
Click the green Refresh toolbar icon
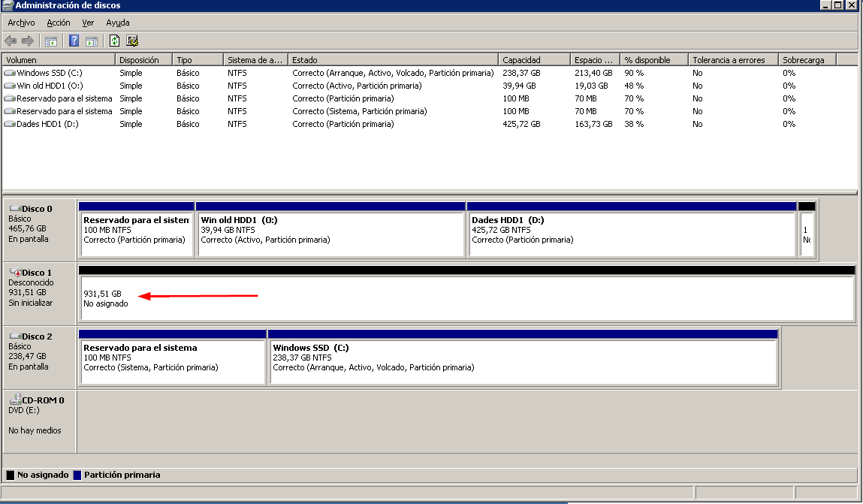tap(114, 41)
